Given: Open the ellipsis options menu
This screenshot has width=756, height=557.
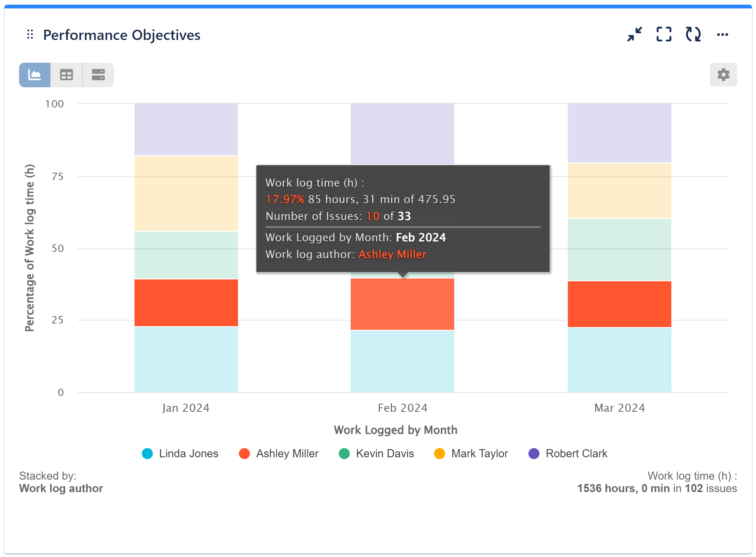Looking at the screenshot, I should tap(722, 34).
